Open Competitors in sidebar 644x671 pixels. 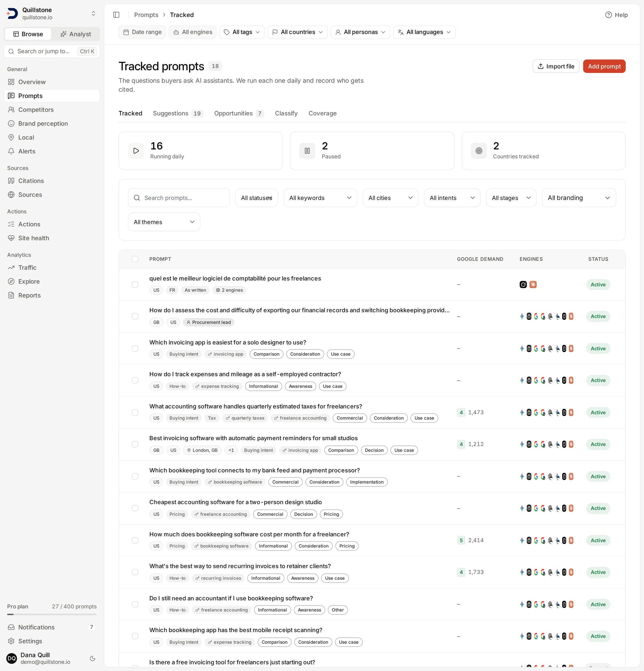pos(52,110)
